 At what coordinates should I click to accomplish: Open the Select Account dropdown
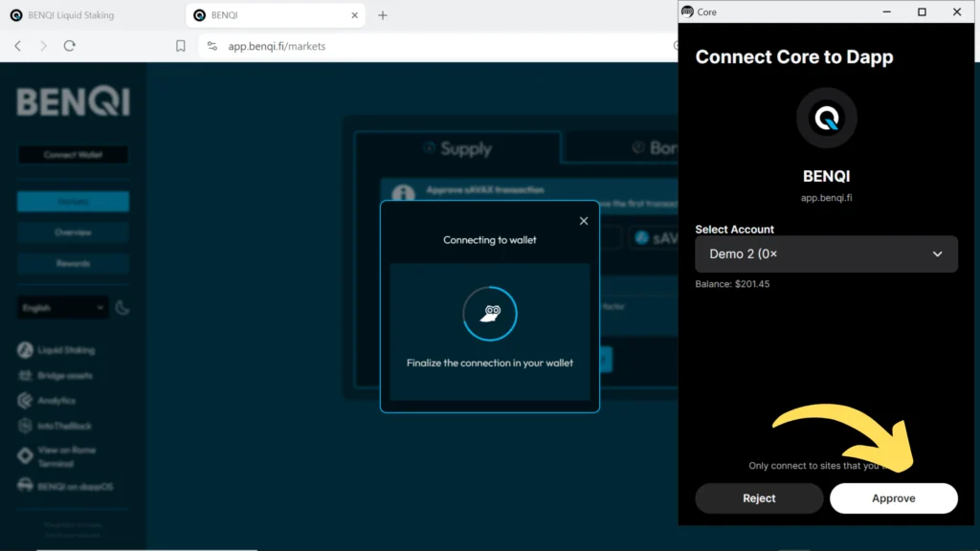pos(826,254)
